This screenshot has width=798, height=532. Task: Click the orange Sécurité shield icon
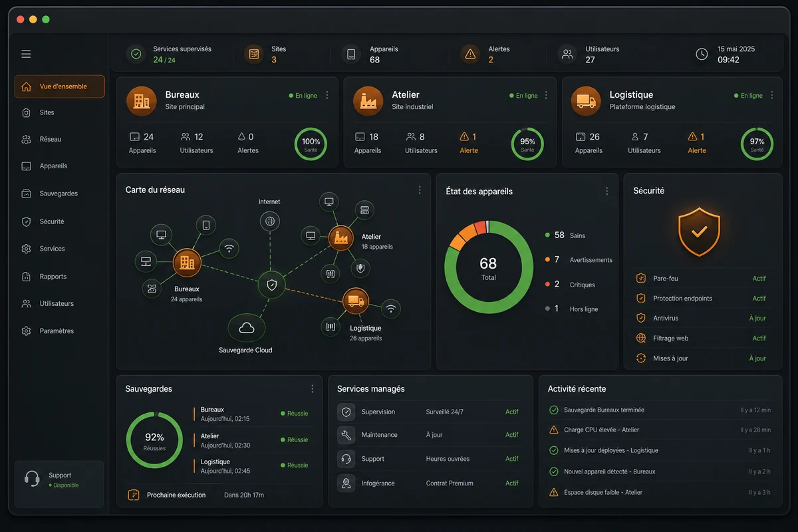699,231
